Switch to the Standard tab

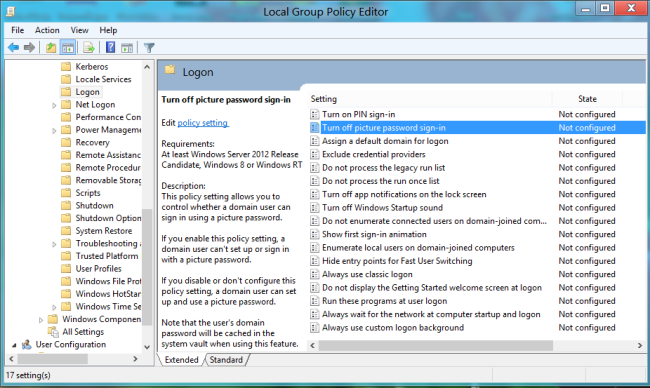[x=226, y=360]
